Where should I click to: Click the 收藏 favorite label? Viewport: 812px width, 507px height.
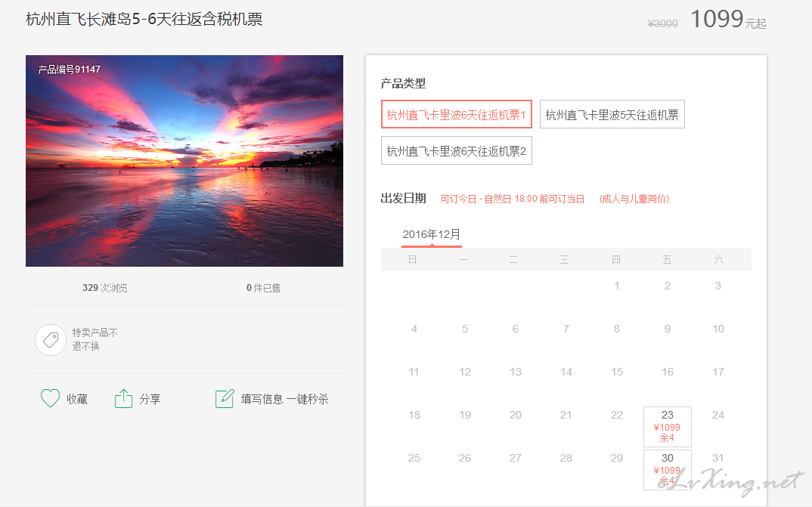76,399
